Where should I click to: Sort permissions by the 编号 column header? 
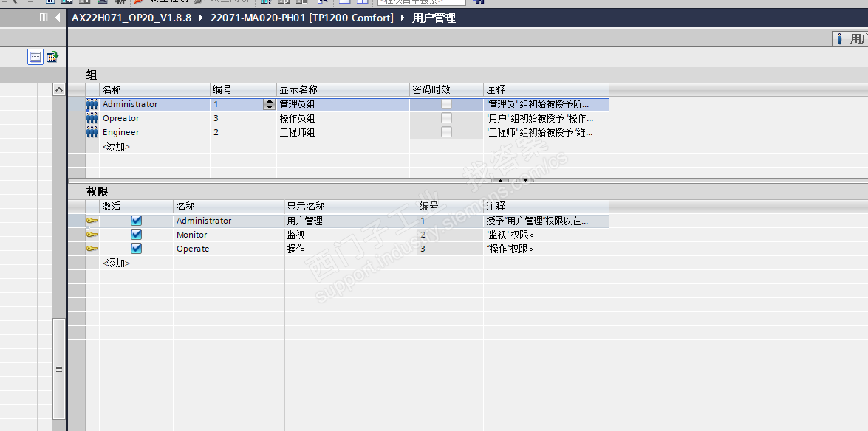451,207
